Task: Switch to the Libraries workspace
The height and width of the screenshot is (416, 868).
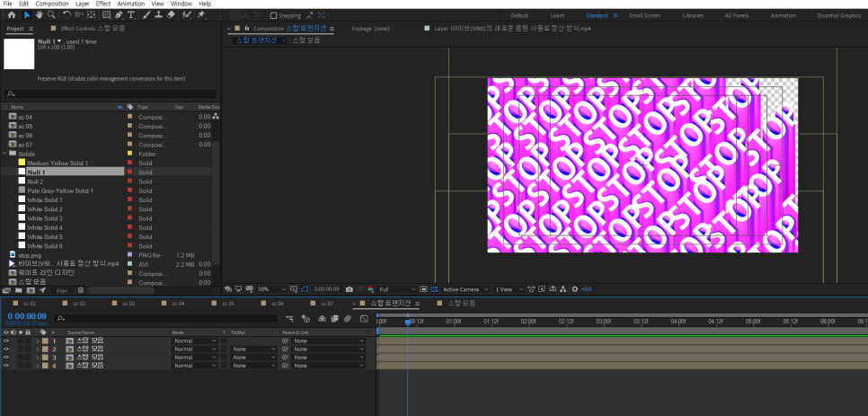Action: pyautogui.click(x=693, y=15)
